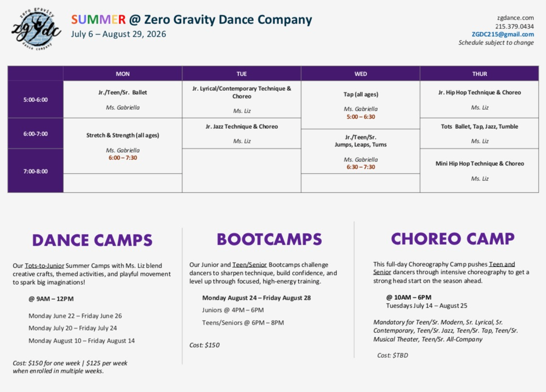Click the underlined Tots-to-Junior text
This screenshot has width=546, height=392.
coord(44,266)
